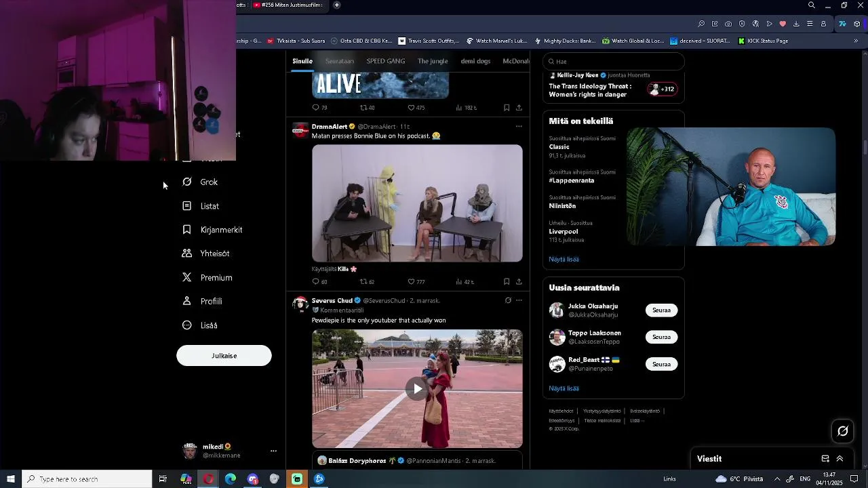
Task: Repost the post with 40 reposts
Action: (x=367, y=108)
